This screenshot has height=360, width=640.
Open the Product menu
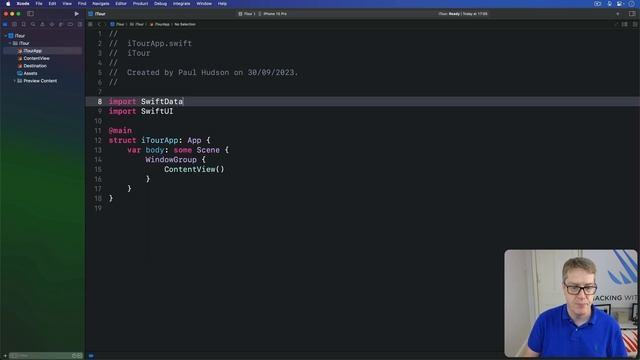(x=140, y=4)
